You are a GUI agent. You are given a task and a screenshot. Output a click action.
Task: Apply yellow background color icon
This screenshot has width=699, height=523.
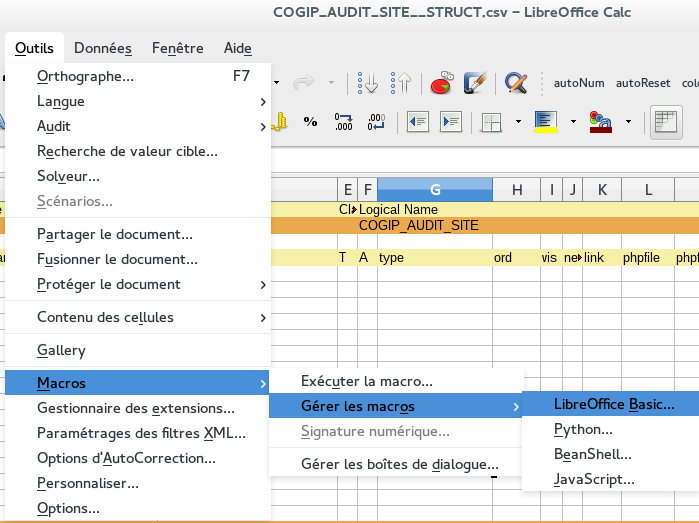tap(546, 122)
